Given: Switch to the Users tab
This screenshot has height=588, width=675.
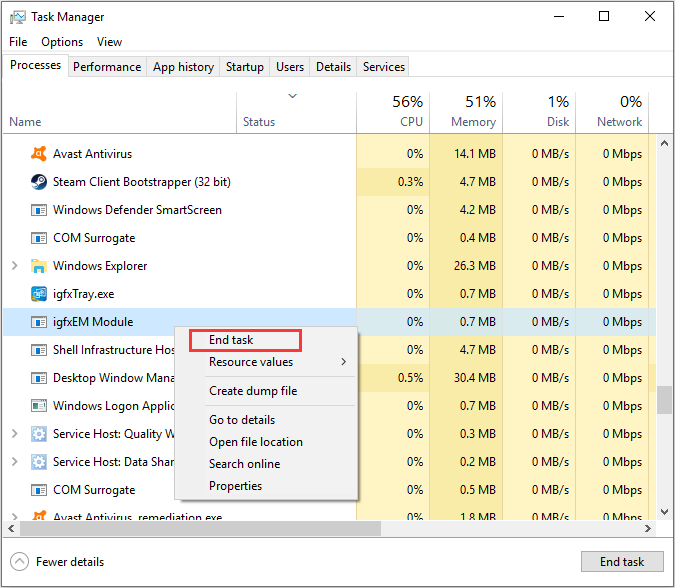Looking at the screenshot, I should click(x=290, y=67).
